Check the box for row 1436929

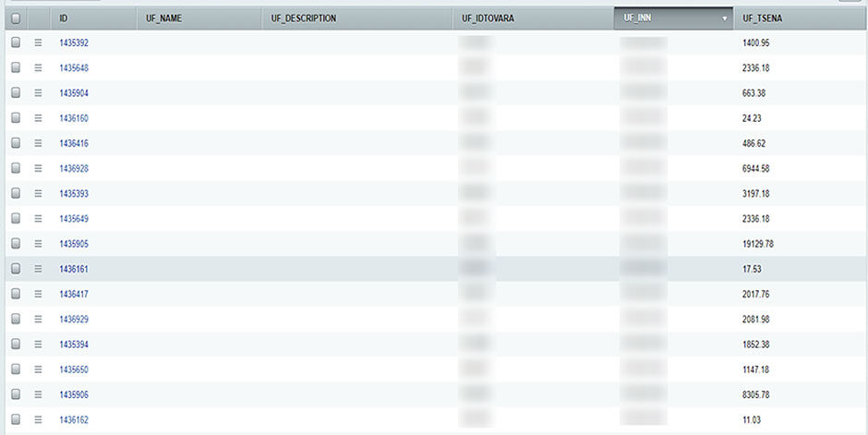16,319
